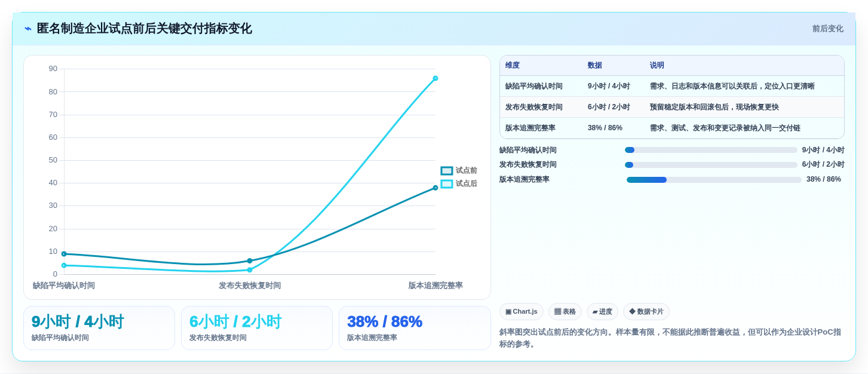Click the y-axis value 50

point(53,160)
